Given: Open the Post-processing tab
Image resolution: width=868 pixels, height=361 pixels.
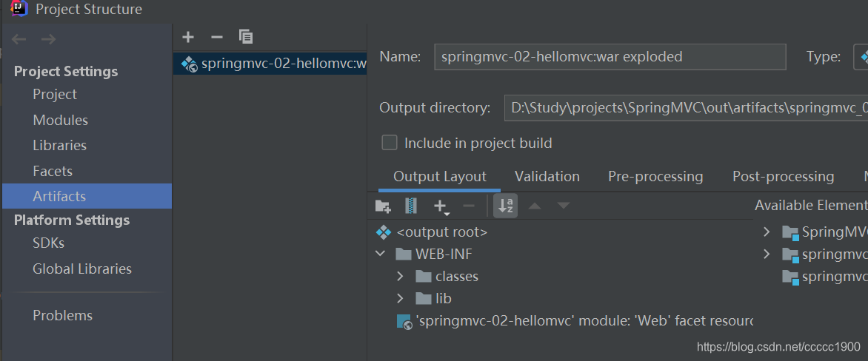Looking at the screenshot, I should tap(784, 176).
